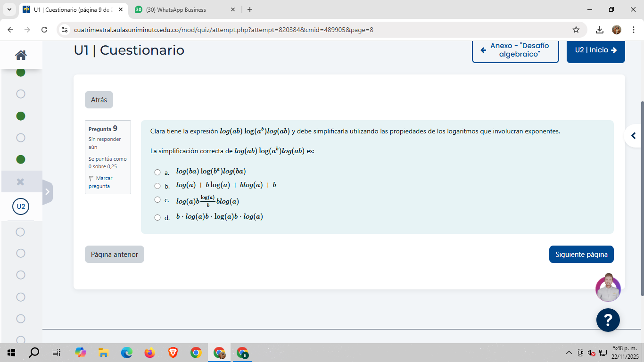The image size is (644, 362).
Task: Click Siguiente página button
Action: coord(581,254)
